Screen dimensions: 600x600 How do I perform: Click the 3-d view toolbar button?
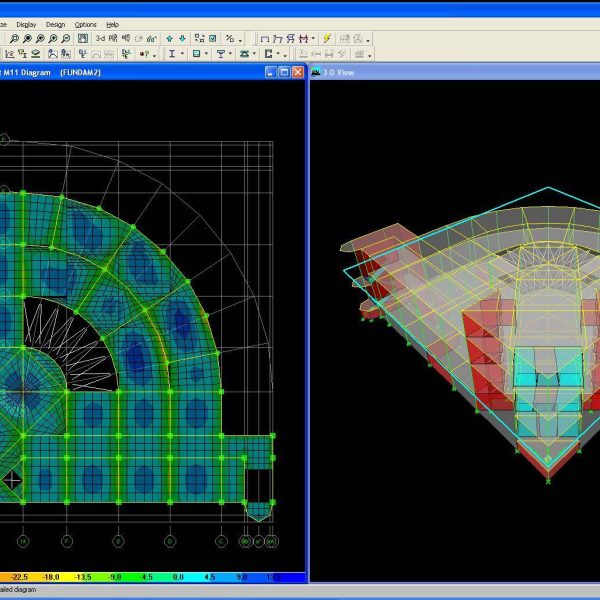(x=100, y=38)
